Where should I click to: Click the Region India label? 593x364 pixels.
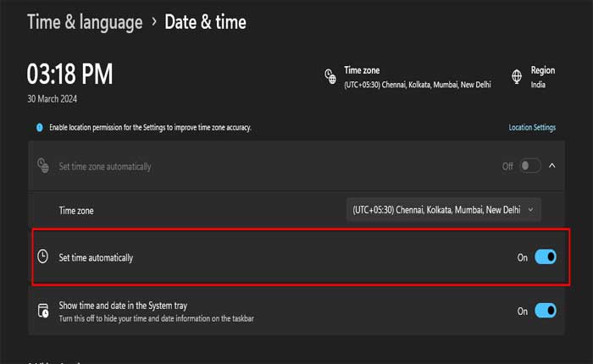point(539,85)
